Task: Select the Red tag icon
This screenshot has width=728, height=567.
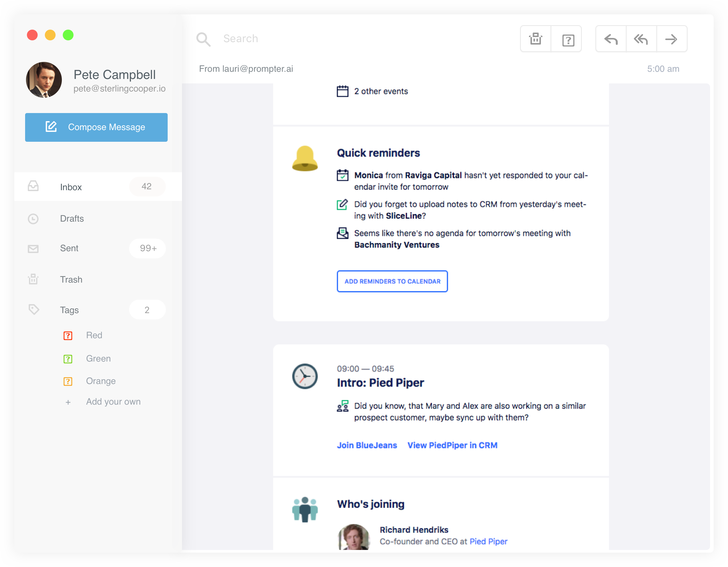Action: tap(68, 336)
